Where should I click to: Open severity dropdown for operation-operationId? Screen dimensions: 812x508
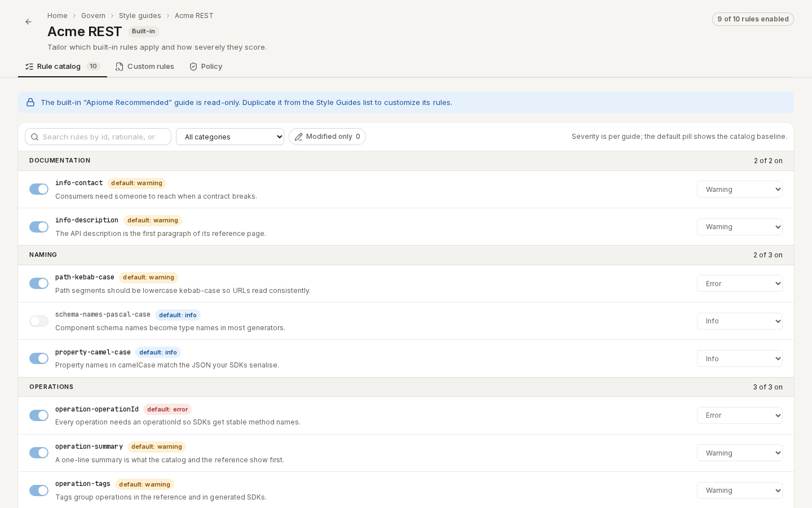(740, 415)
